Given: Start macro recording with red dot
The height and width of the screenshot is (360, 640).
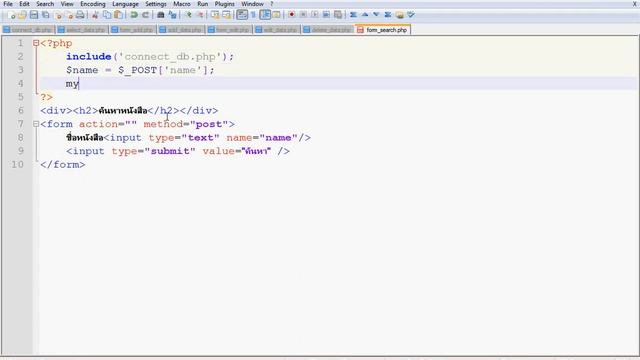Looking at the screenshot, I should tap(292, 15).
